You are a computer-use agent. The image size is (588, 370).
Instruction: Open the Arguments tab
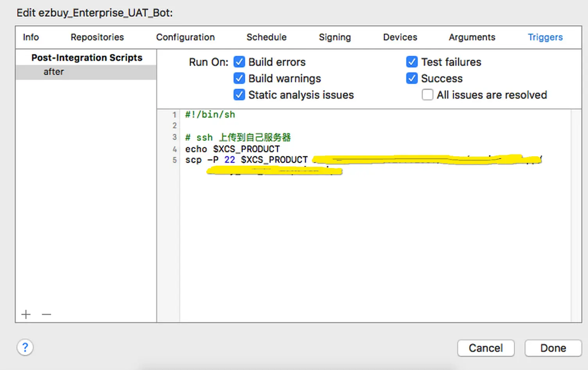point(472,37)
